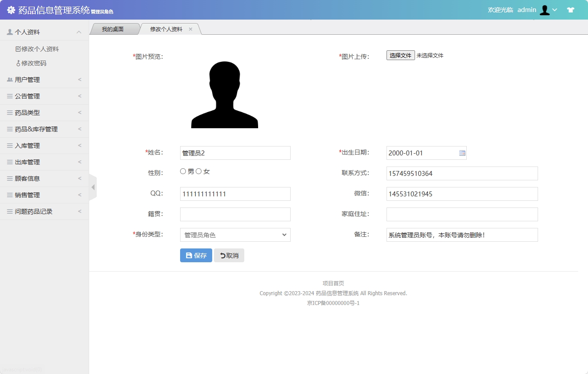Click the 选择文件 file upload button

pos(400,55)
